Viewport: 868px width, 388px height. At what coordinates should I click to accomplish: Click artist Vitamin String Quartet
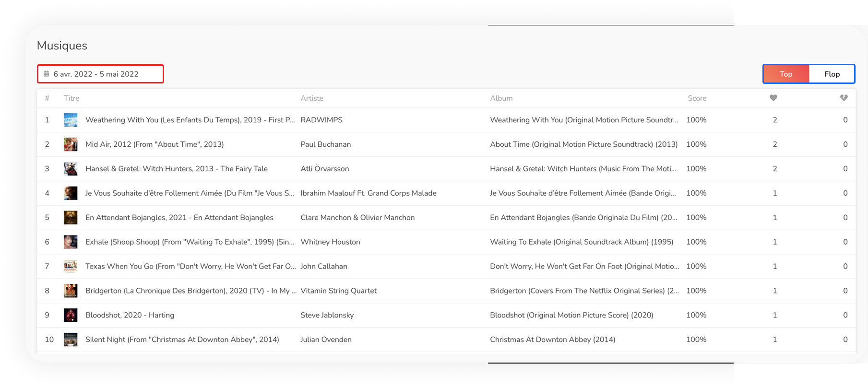339,291
